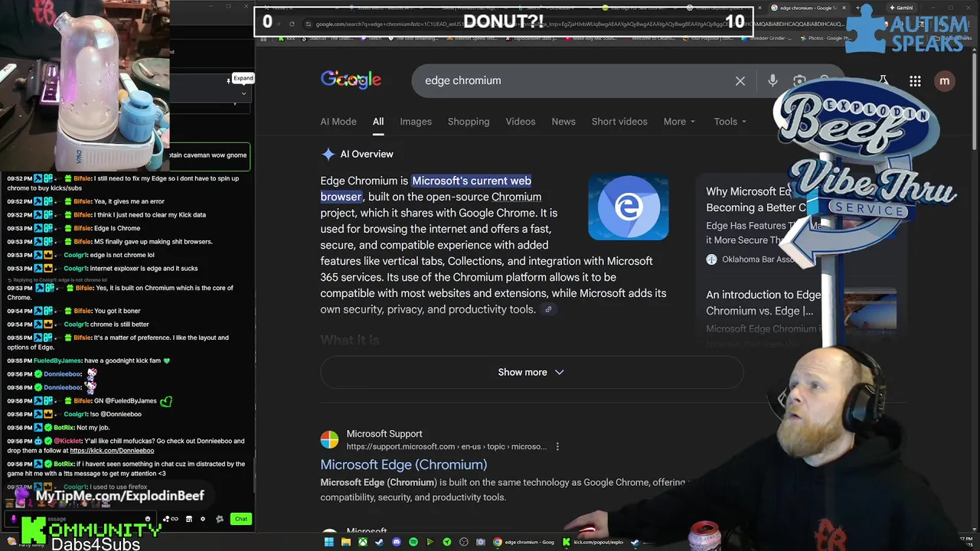The height and width of the screenshot is (551, 980).
Task: Copy AI Overview source link icon
Action: click(x=548, y=309)
